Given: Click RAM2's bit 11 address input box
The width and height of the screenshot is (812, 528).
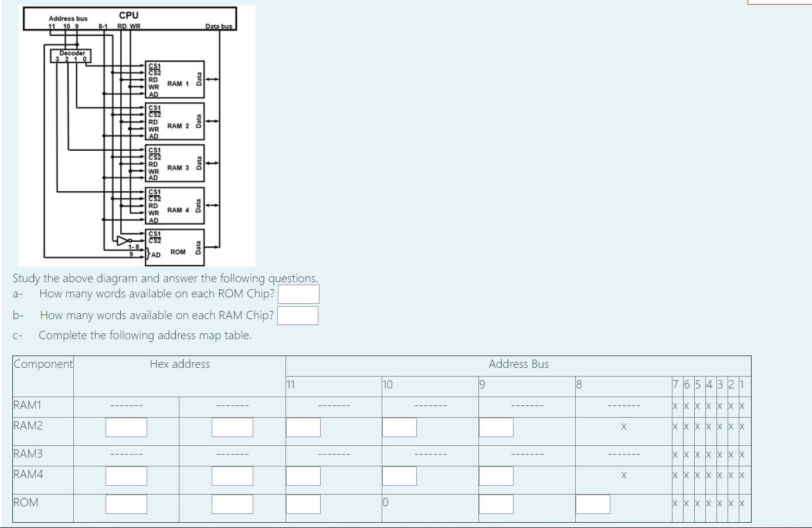Looking at the screenshot, I should coord(303,427).
